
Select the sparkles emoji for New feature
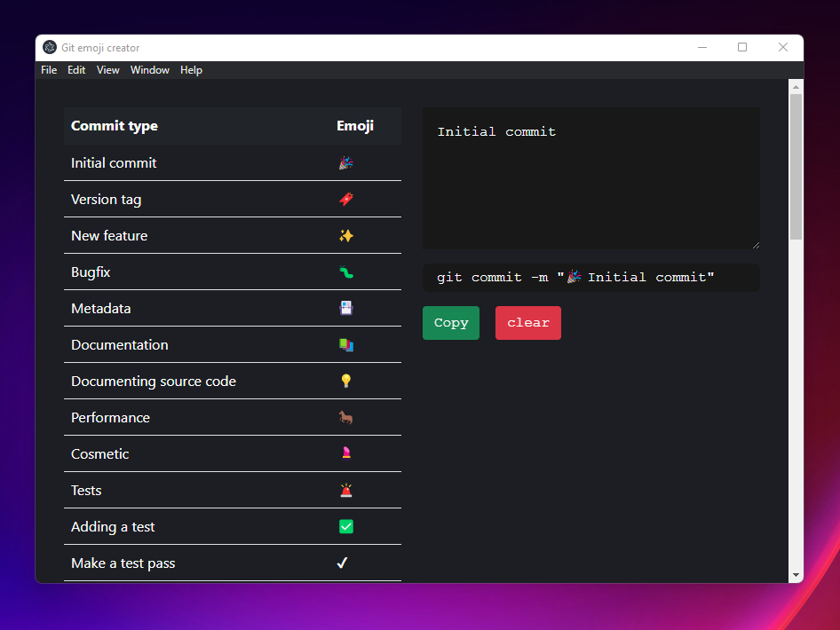345,235
